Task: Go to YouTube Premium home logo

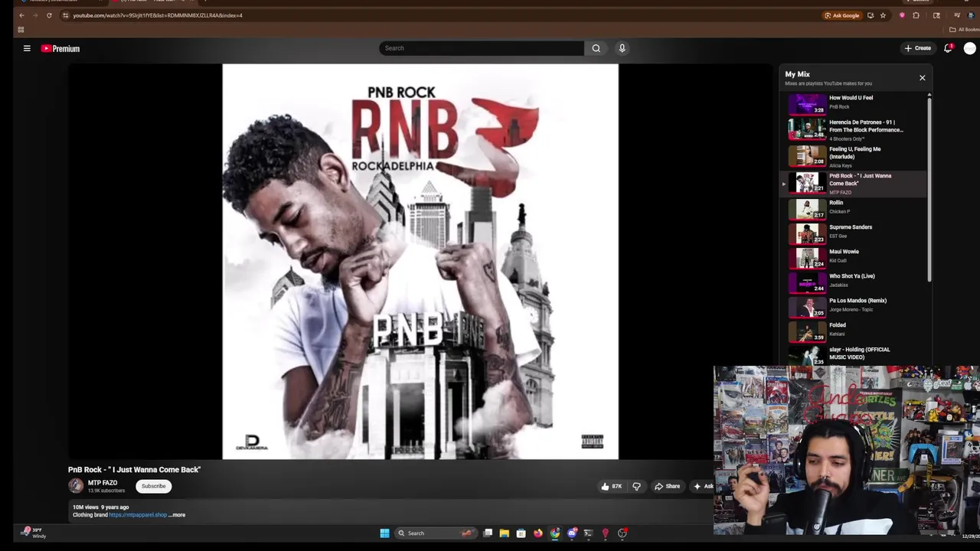Action: (x=60, y=48)
